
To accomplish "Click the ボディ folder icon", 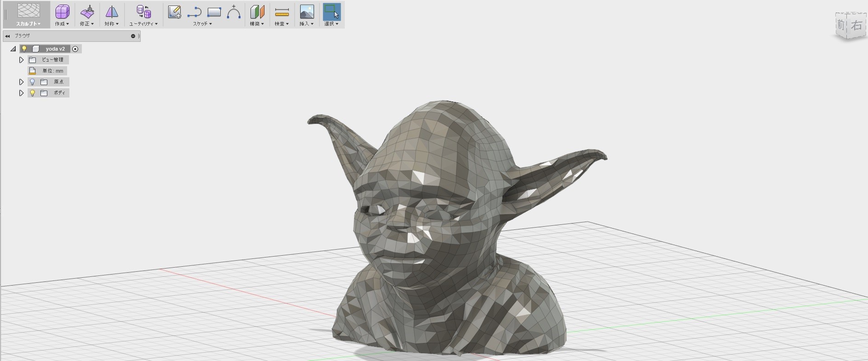I will tap(44, 93).
